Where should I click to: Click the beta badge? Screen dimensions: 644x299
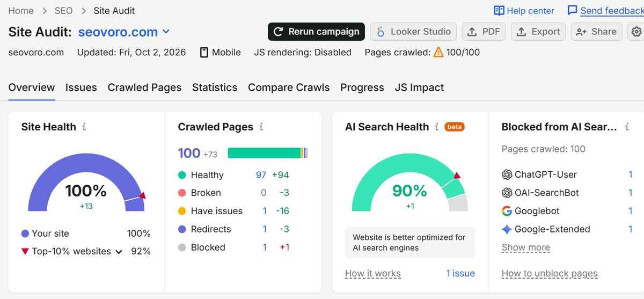pyautogui.click(x=455, y=127)
